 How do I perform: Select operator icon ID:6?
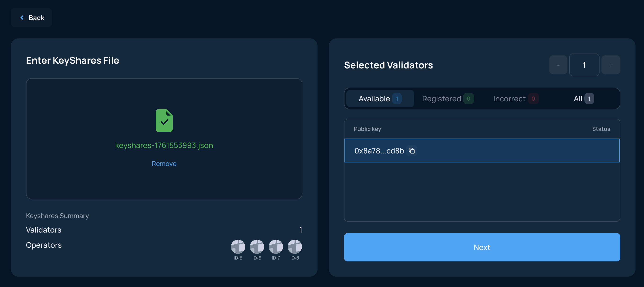click(x=257, y=247)
